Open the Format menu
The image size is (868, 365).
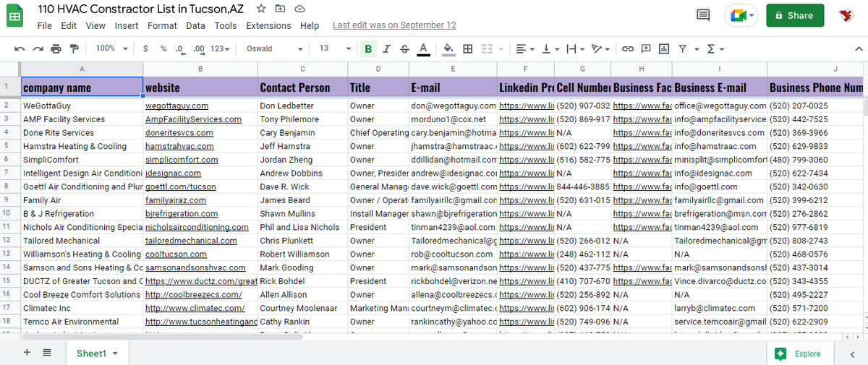coord(162,25)
